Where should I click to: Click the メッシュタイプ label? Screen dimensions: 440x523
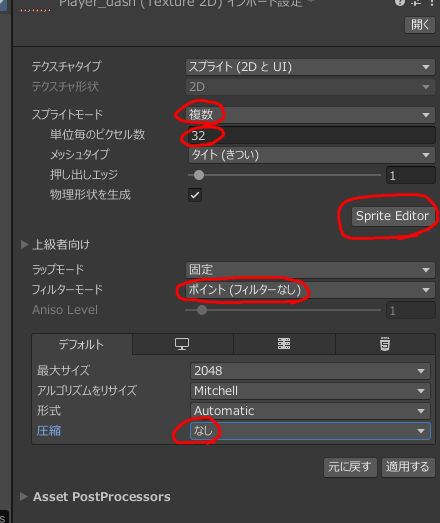point(79,154)
